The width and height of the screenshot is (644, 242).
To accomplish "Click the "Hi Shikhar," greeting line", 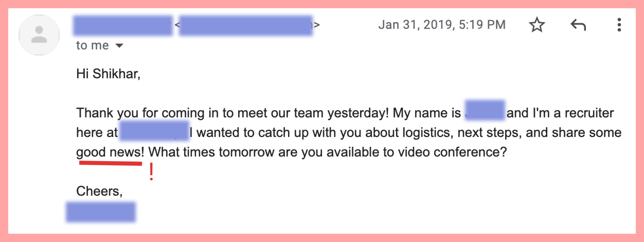I will pos(108,74).
